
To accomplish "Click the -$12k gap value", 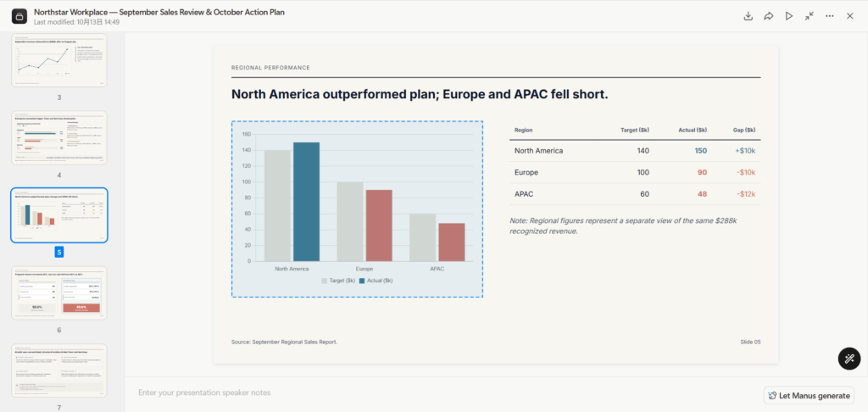I will click(746, 194).
